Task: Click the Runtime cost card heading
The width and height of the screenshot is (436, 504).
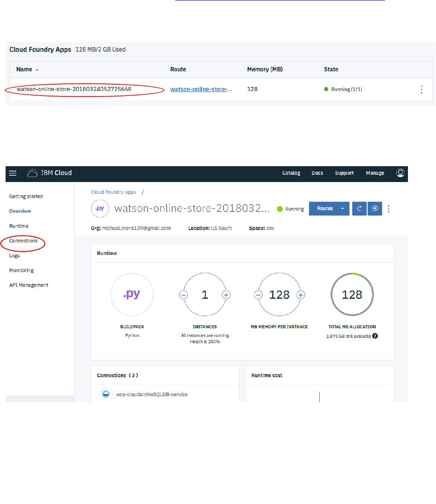Action: [x=267, y=375]
